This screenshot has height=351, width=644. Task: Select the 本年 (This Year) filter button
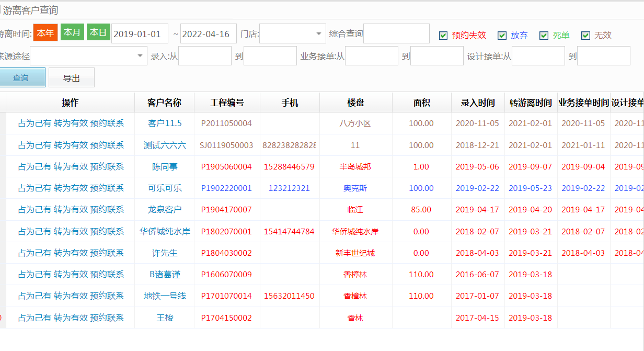tap(45, 32)
